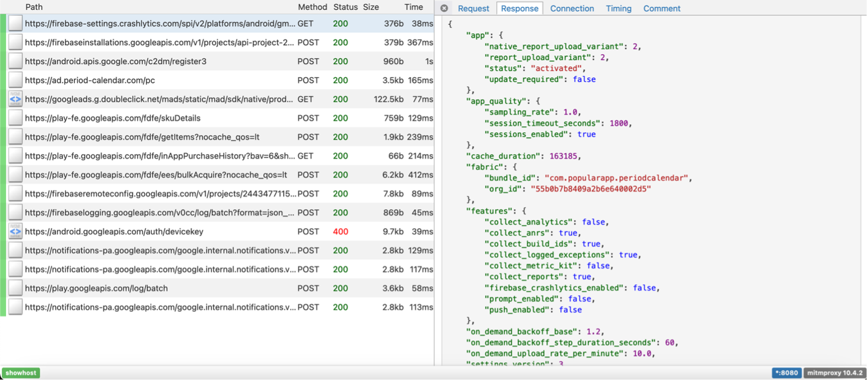
Task: Click the firebaseremoteconfig flow's file icon
Action: coord(15,194)
